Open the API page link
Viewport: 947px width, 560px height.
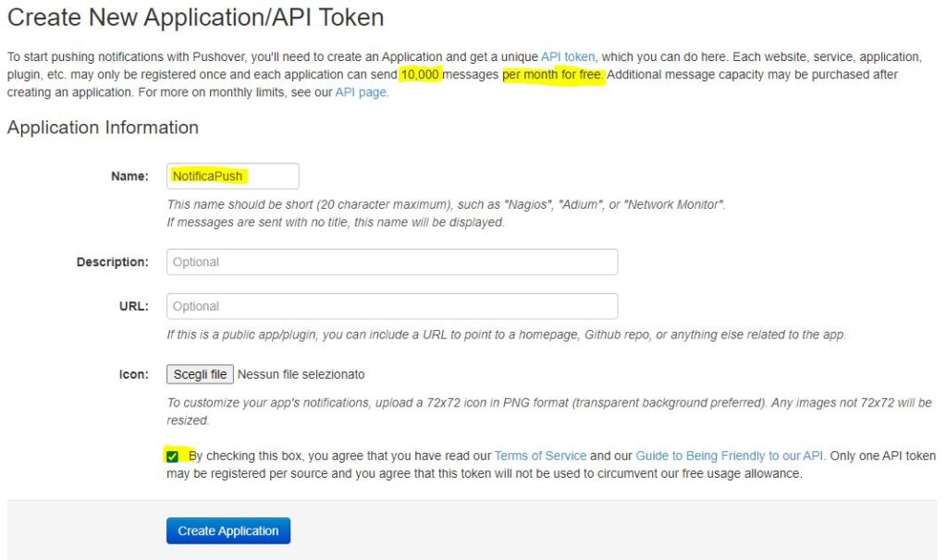click(x=362, y=91)
